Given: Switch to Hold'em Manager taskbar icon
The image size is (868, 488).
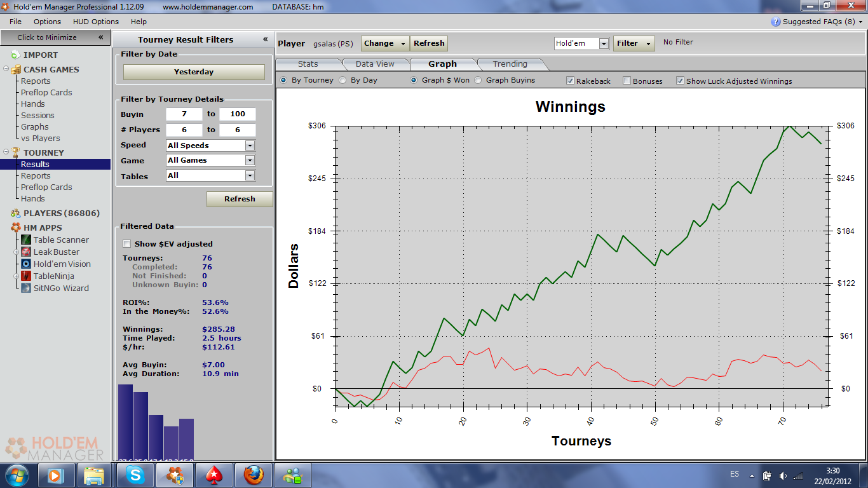Looking at the screenshot, I should (x=174, y=475).
